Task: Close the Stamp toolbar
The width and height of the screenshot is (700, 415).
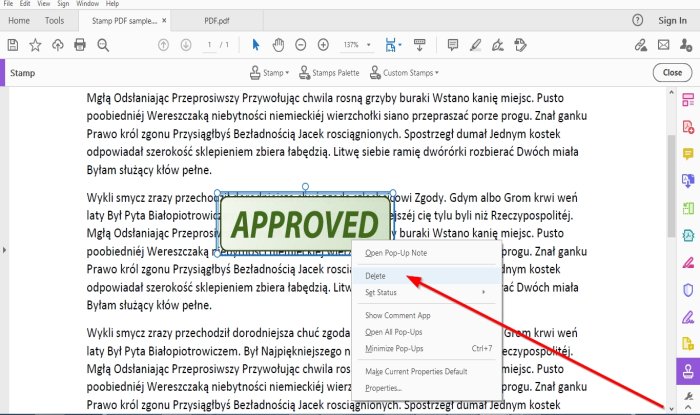Action: coord(672,73)
